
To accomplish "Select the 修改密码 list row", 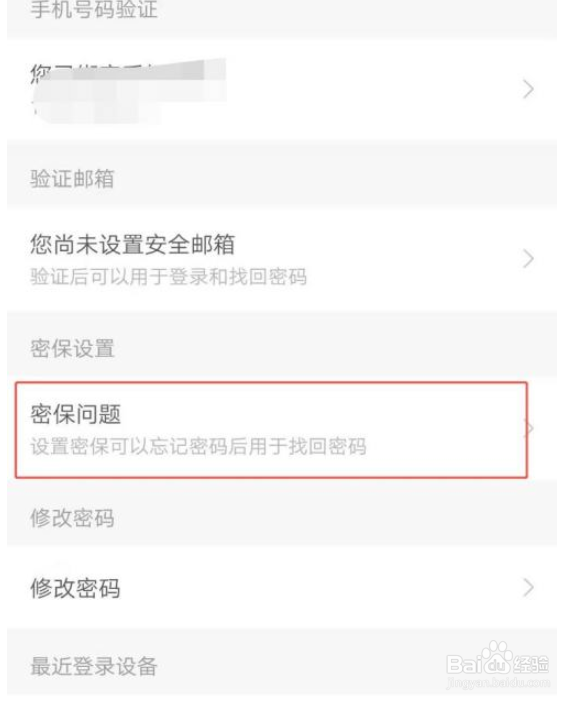I will point(282,588).
